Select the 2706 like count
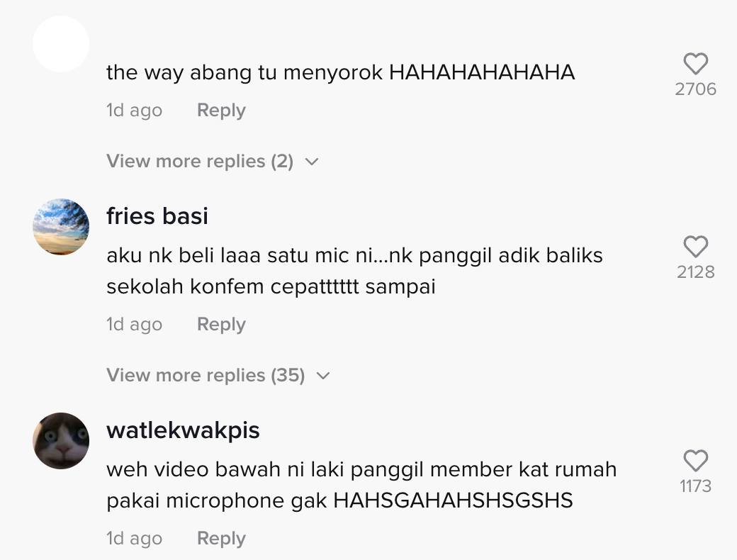Screen dimensions: 737x560 [696, 89]
